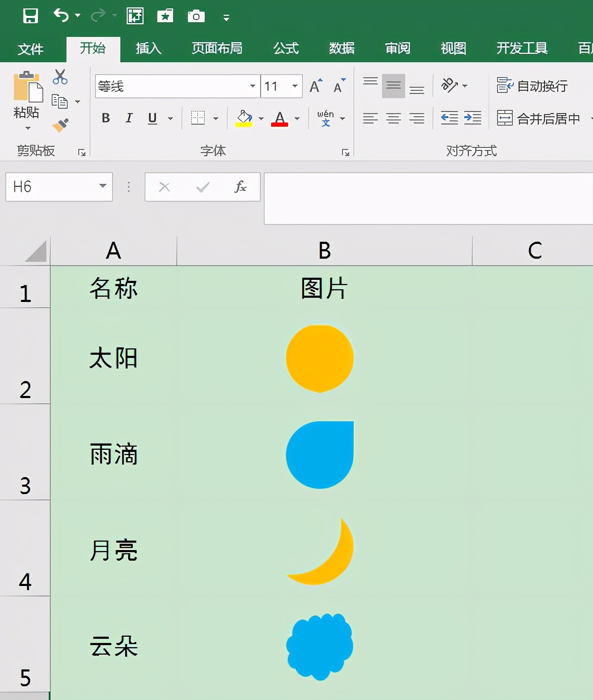Expand the Copy options arrow

(x=78, y=101)
